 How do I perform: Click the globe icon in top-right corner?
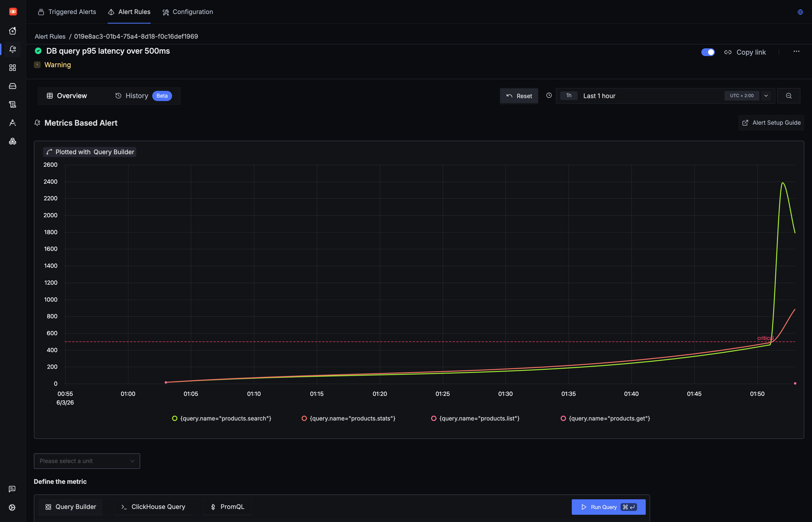(800, 12)
